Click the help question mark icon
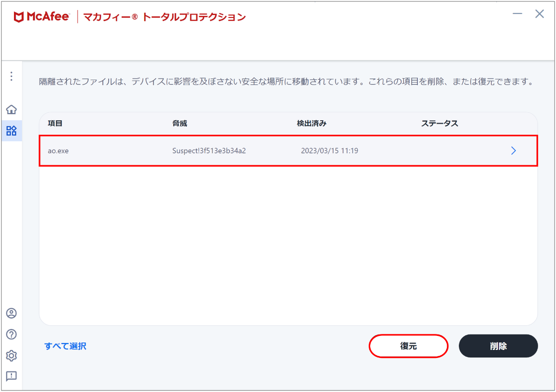 click(x=12, y=334)
